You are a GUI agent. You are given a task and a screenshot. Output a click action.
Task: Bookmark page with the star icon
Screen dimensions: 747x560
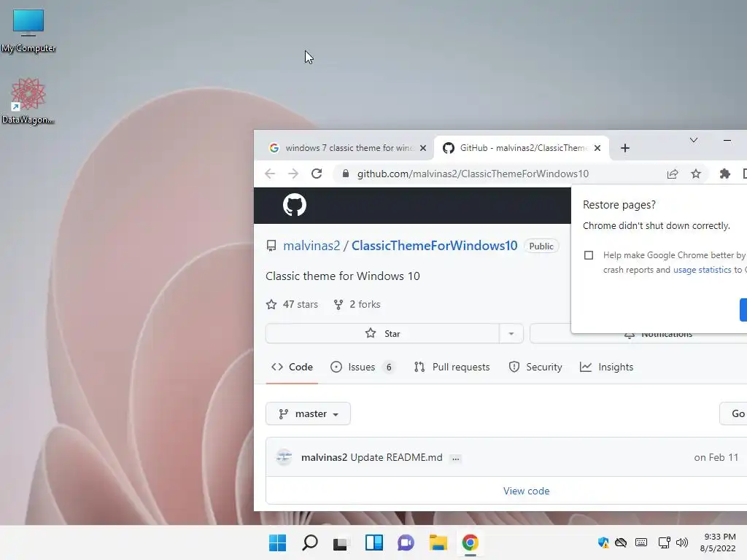[x=696, y=174]
